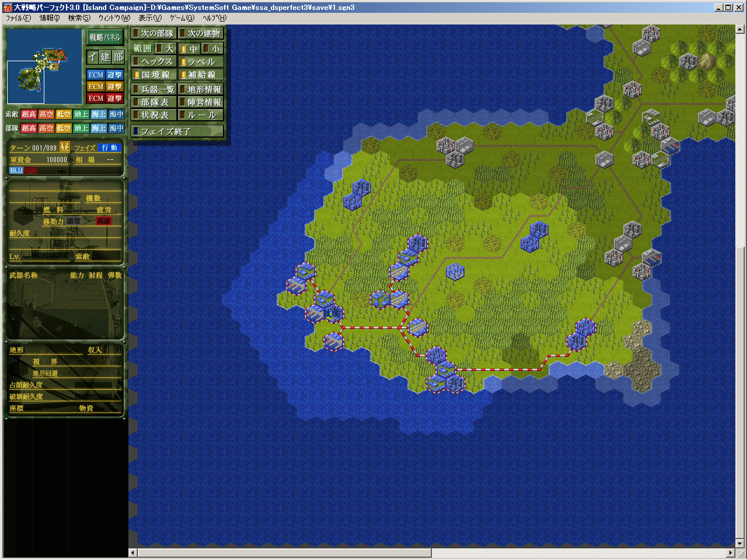The image size is (747, 560).
Task: Toggle 海上 in the 索敵 row
Action: click(99, 114)
